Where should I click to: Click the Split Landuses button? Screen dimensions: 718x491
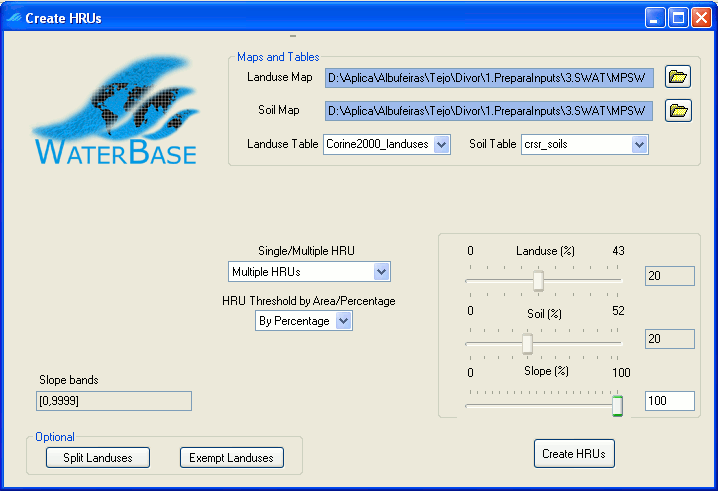(x=98, y=457)
